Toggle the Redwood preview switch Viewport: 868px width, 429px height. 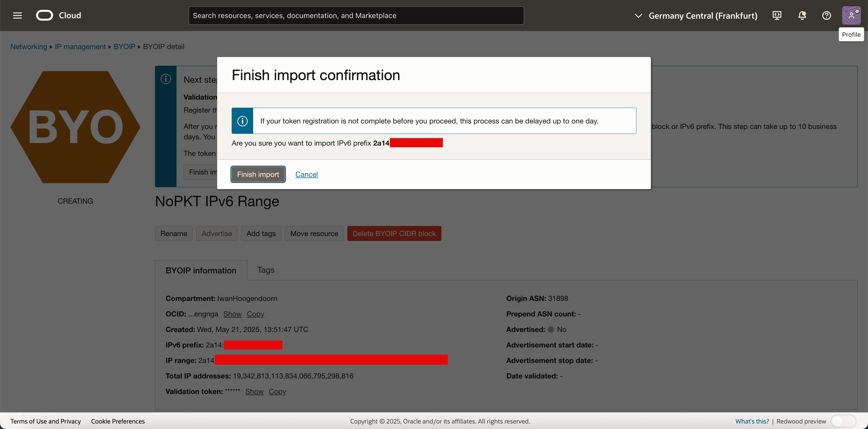[x=843, y=421]
